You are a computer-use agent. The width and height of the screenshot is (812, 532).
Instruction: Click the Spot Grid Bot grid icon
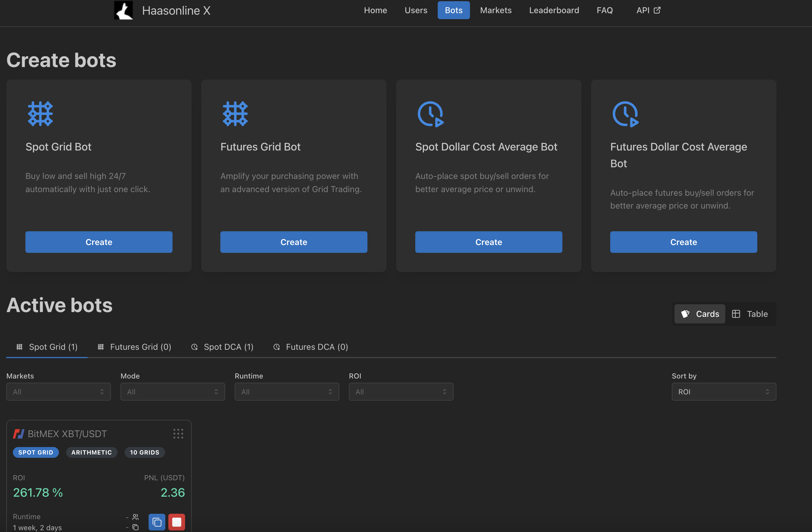point(40,114)
